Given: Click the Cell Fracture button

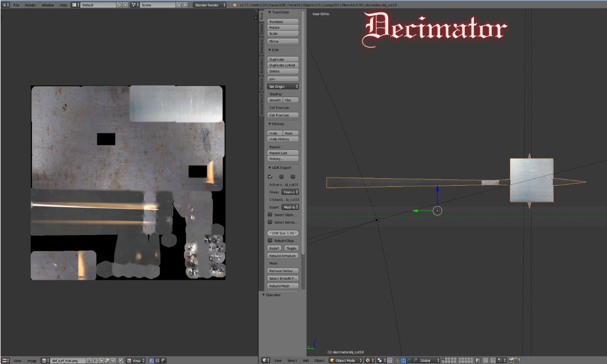Looking at the screenshot, I should (283, 115).
